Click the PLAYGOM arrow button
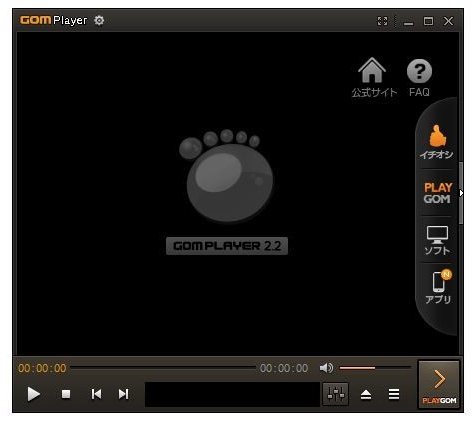The height and width of the screenshot is (427, 473). coord(439,384)
